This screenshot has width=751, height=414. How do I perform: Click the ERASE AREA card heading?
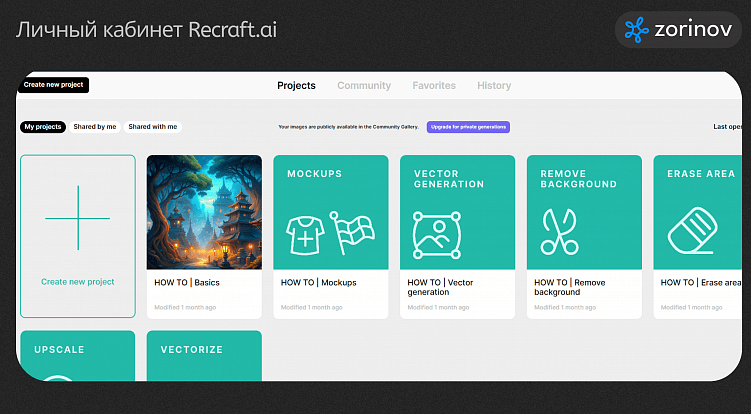coord(701,174)
